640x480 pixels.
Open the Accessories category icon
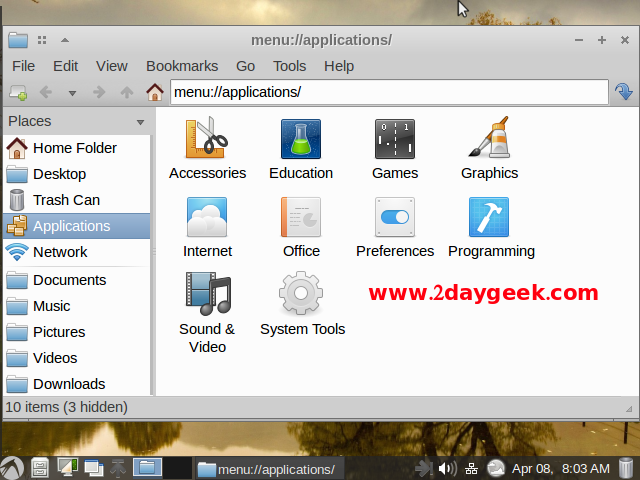206,139
